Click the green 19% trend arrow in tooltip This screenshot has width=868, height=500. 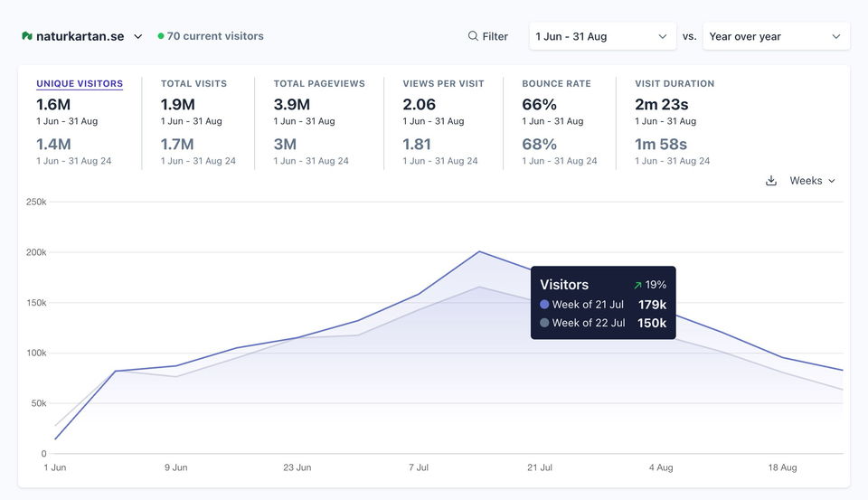[637, 285]
